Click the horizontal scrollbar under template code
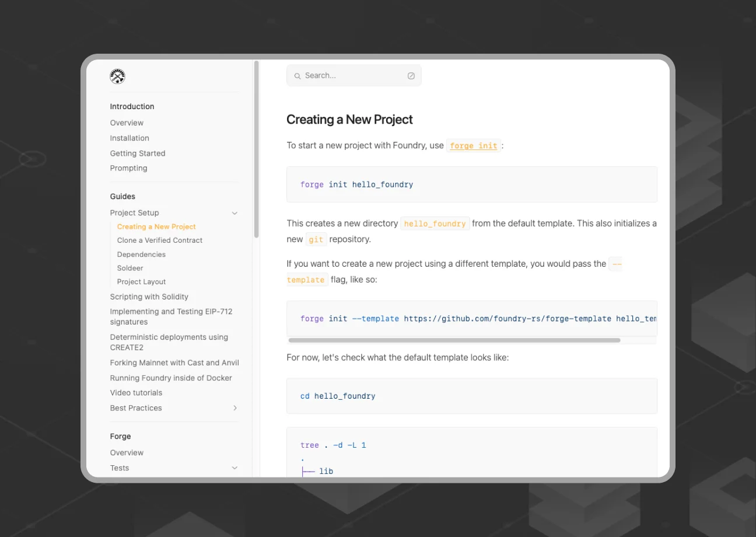This screenshot has width=756, height=537. [x=454, y=340]
